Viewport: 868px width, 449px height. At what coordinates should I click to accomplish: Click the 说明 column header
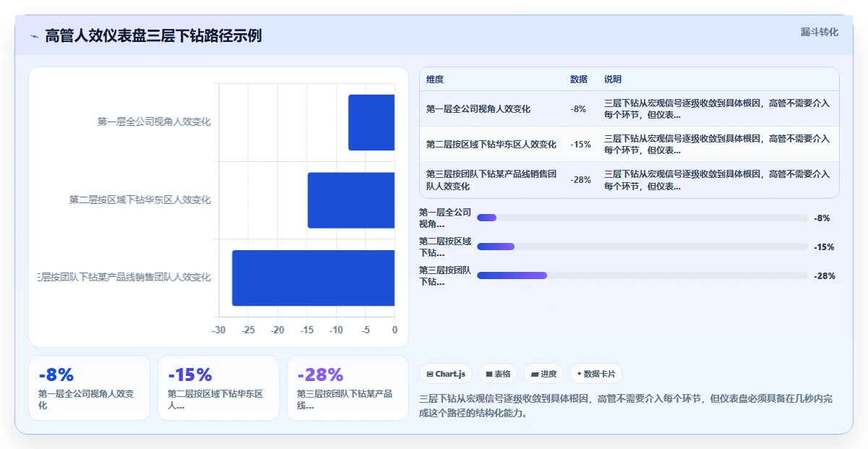pos(613,80)
